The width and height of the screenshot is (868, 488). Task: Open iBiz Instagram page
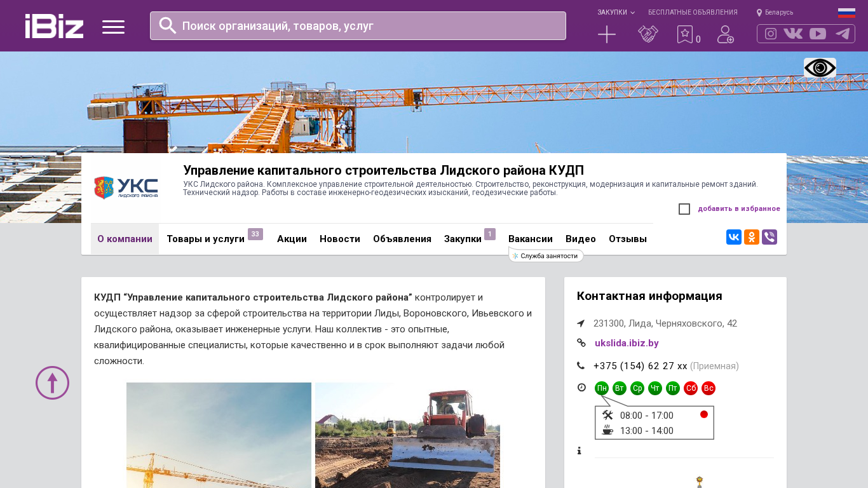pyautogui.click(x=771, y=34)
